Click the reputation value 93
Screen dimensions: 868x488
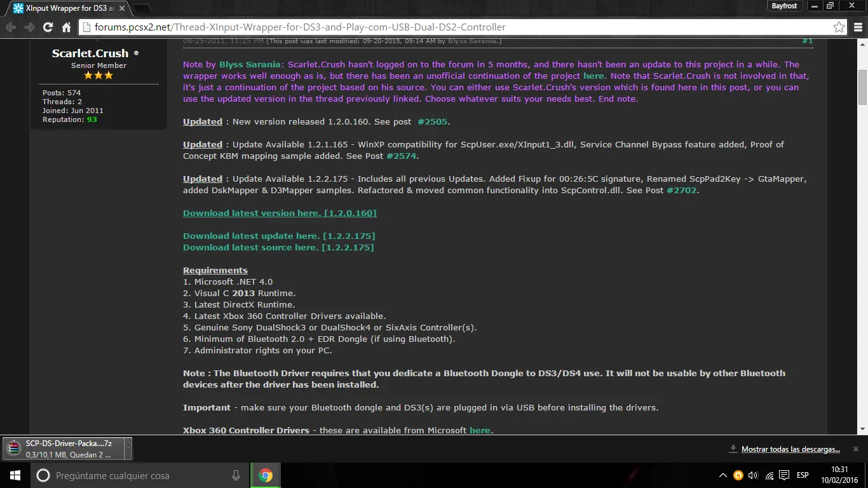[92, 119]
